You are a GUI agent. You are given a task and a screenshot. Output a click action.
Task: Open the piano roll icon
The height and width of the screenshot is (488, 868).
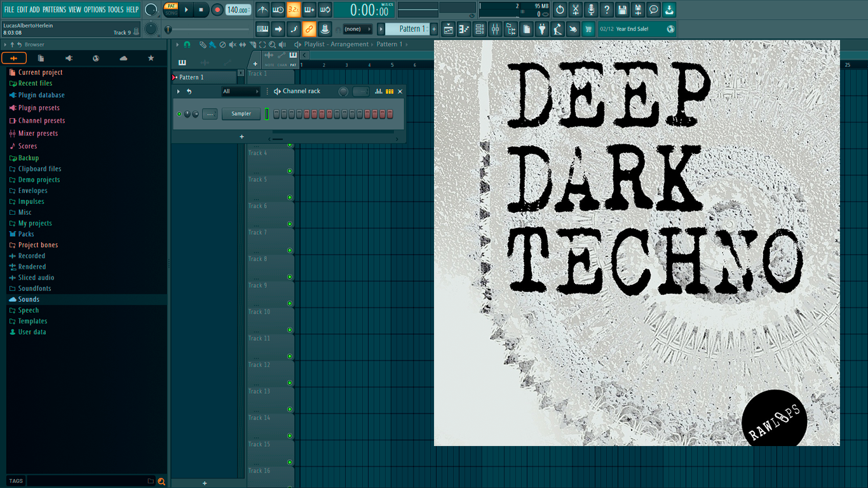(x=464, y=29)
